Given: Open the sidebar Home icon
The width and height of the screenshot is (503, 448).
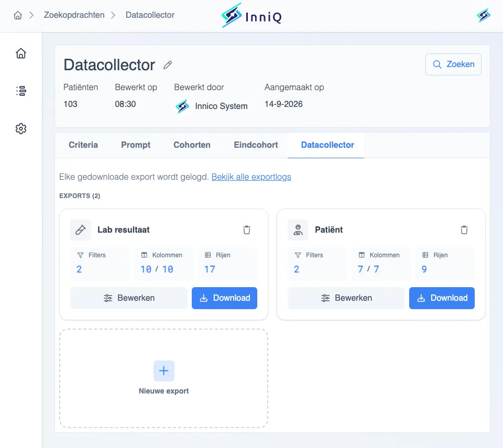Looking at the screenshot, I should [21, 53].
